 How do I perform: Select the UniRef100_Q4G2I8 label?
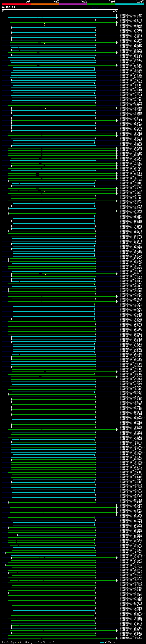point(131,37)
